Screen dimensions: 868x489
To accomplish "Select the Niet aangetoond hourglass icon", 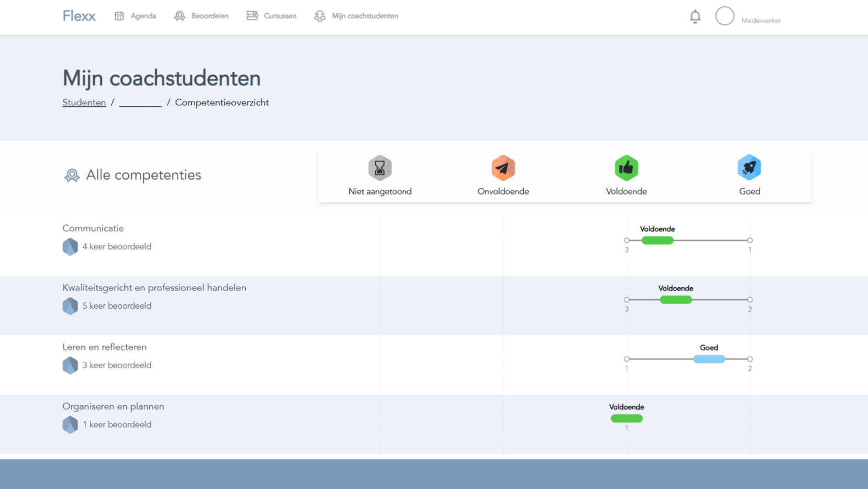I will point(380,168).
